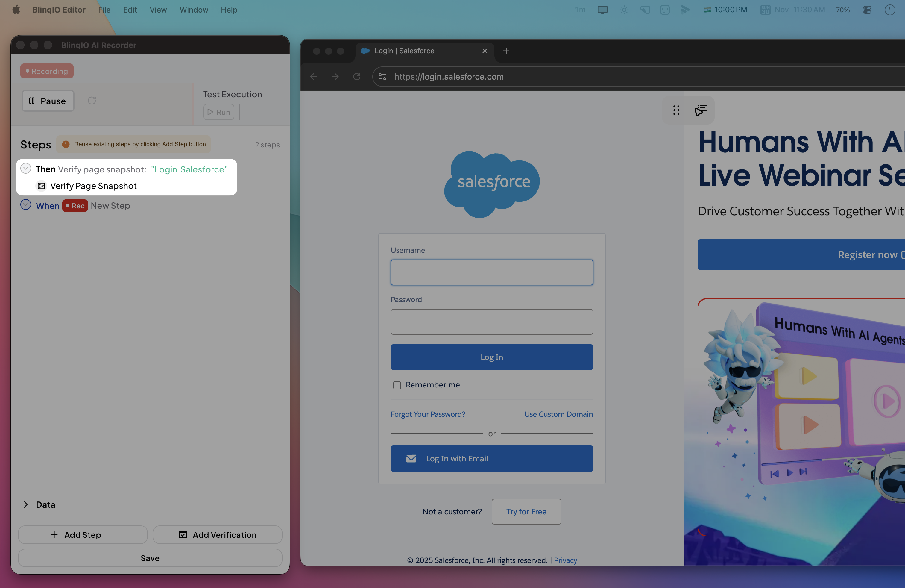Expand the When New Step chevron

click(x=25, y=205)
